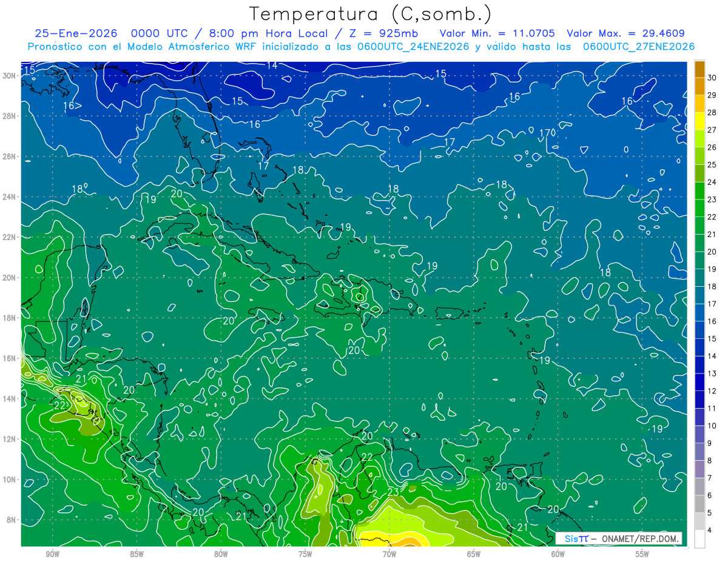
Task: Click the '60W' longitude axis label
Action: (558, 554)
